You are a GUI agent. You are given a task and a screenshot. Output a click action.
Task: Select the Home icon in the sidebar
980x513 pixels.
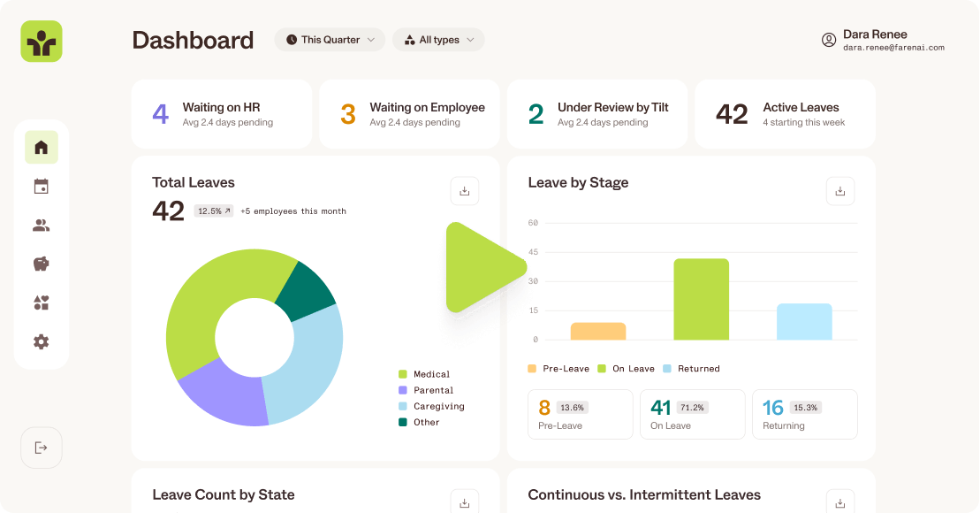[41, 147]
